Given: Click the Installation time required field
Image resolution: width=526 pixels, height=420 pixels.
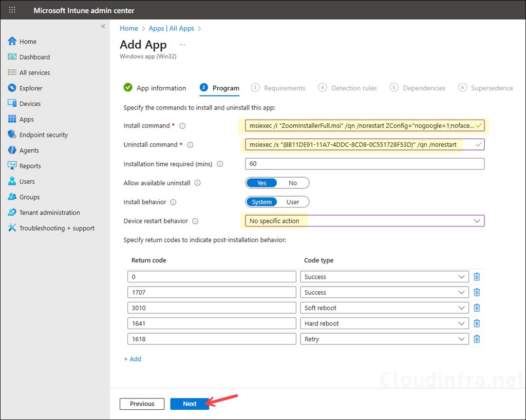Looking at the screenshot, I should (365, 164).
